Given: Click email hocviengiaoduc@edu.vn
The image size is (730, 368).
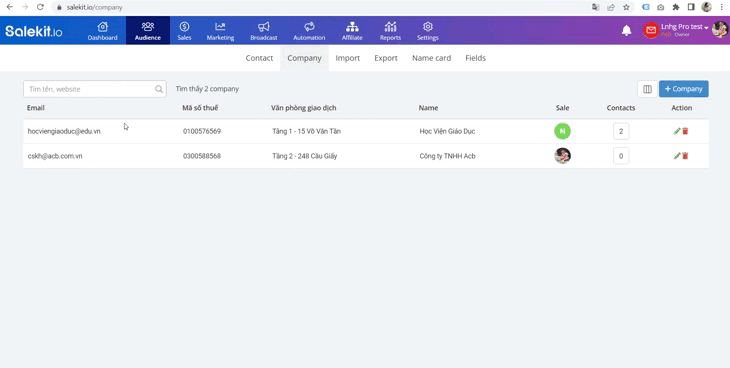Looking at the screenshot, I should pos(64,131).
